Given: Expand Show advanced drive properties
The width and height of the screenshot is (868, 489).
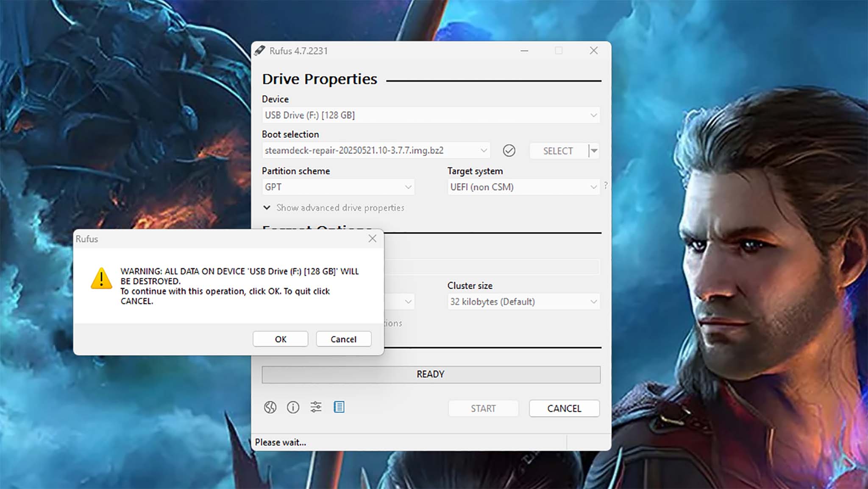Looking at the screenshot, I should tap(334, 207).
